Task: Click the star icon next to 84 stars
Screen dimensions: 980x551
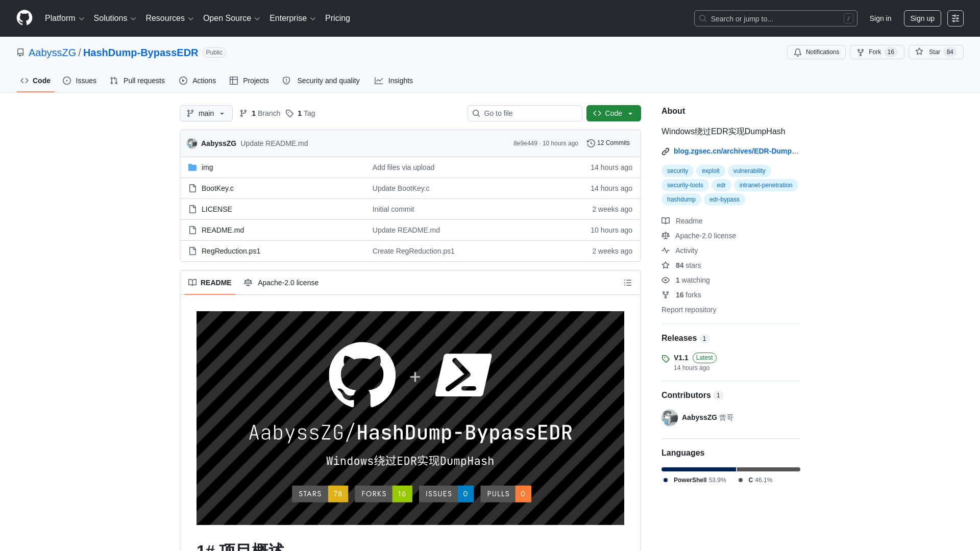Action: point(666,265)
